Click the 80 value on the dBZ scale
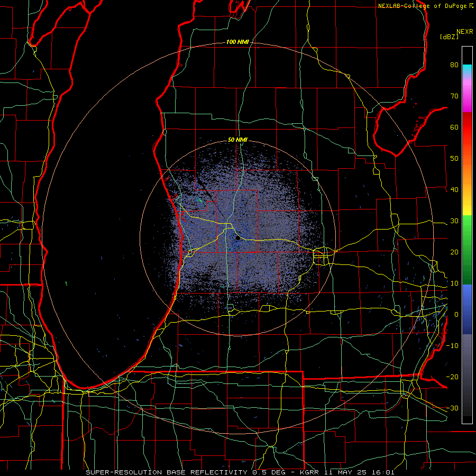476x476 pixels. (x=454, y=65)
